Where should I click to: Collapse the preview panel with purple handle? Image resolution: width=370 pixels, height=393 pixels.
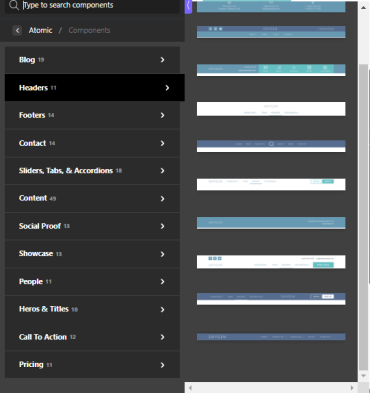pos(188,6)
